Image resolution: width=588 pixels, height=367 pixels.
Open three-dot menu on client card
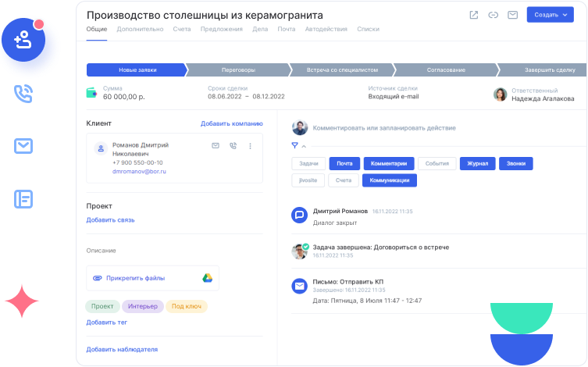pos(250,146)
